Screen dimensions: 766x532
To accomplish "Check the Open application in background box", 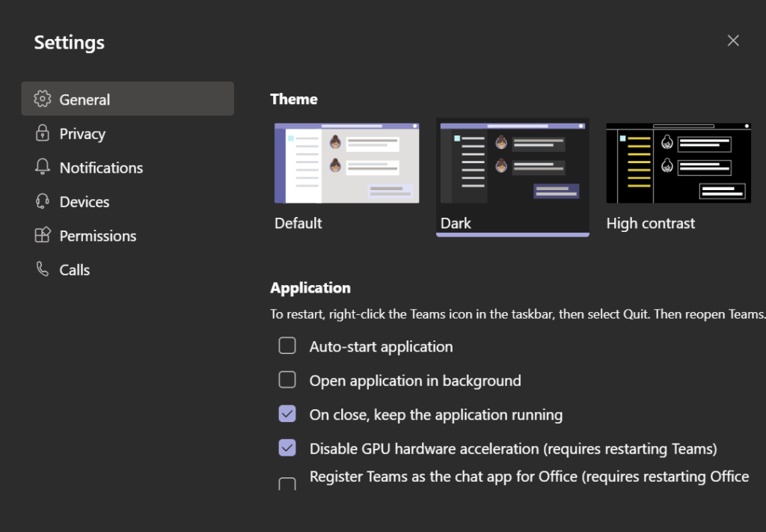I will point(287,380).
